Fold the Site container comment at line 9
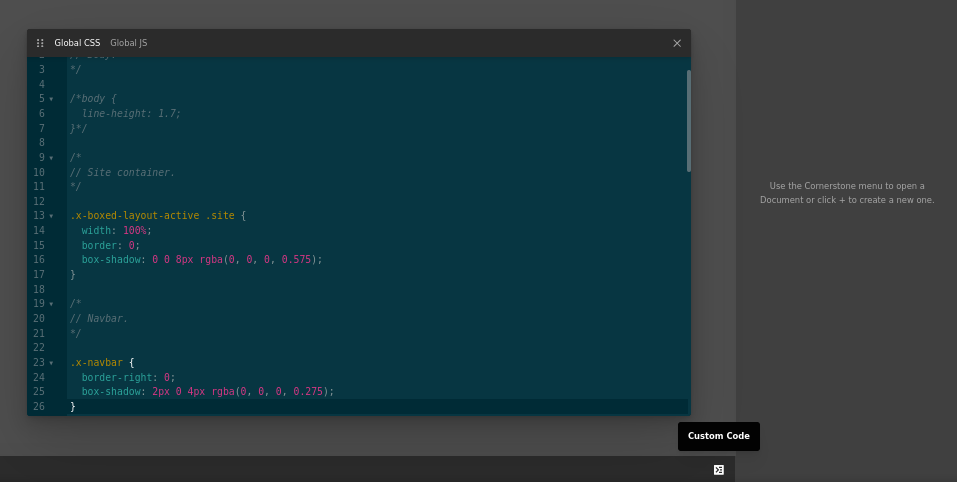957x482 pixels. tap(51, 158)
